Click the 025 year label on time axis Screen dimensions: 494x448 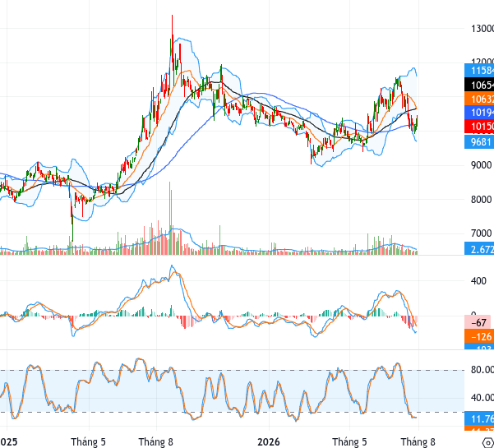pos(9,441)
